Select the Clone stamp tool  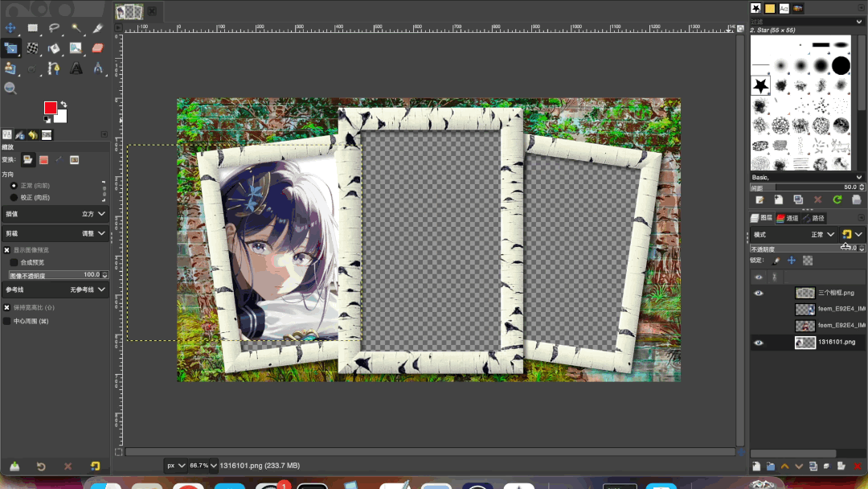[x=10, y=68]
